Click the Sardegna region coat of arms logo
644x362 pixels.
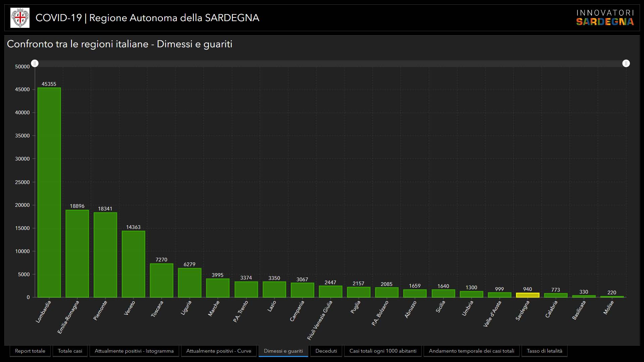[20, 18]
